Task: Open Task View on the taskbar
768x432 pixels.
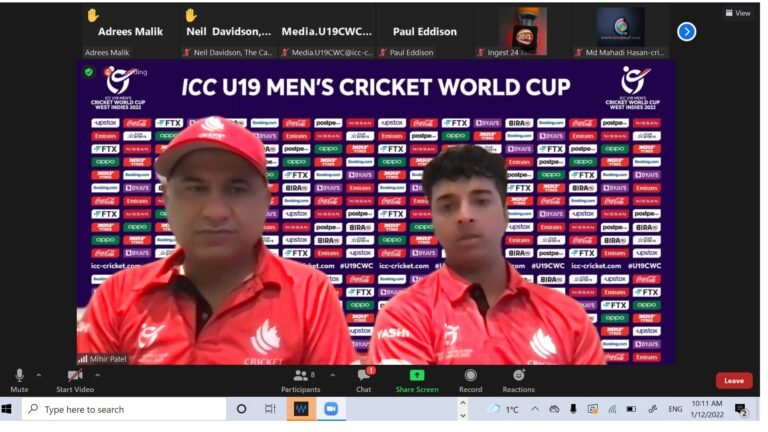Action: tap(270, 409)
